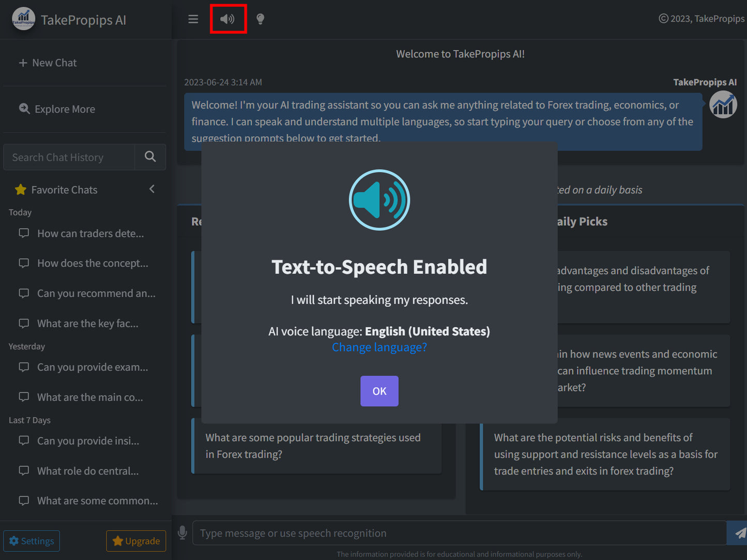The image size is (747, 560).
Task: Click the microphone speech recognition icon
Action: click(182, 533)
